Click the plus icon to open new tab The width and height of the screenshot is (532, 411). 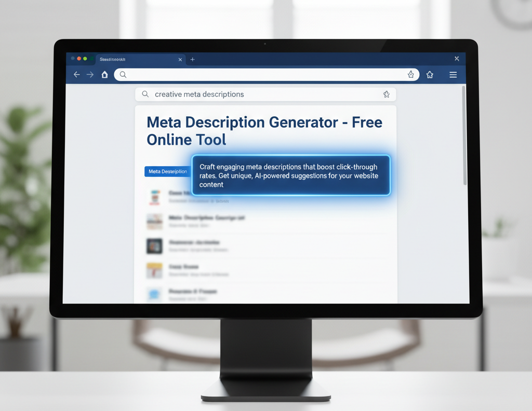(192, 60)
